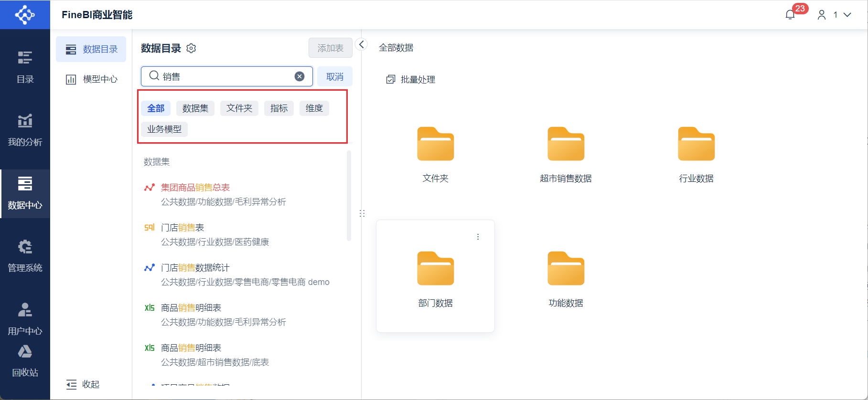Filter results by 指标
The width and height of the screenshot is (868, 400).
(x=279, y=108)
